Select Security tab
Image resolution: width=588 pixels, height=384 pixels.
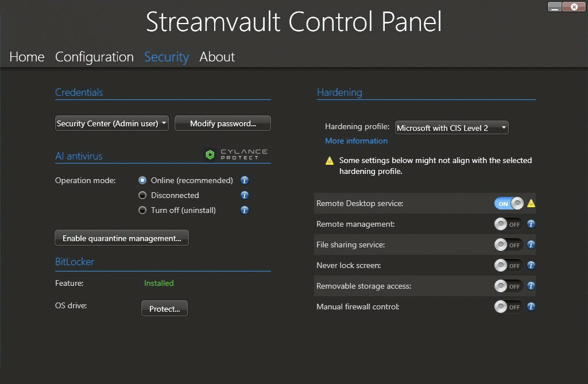[167, 57]
